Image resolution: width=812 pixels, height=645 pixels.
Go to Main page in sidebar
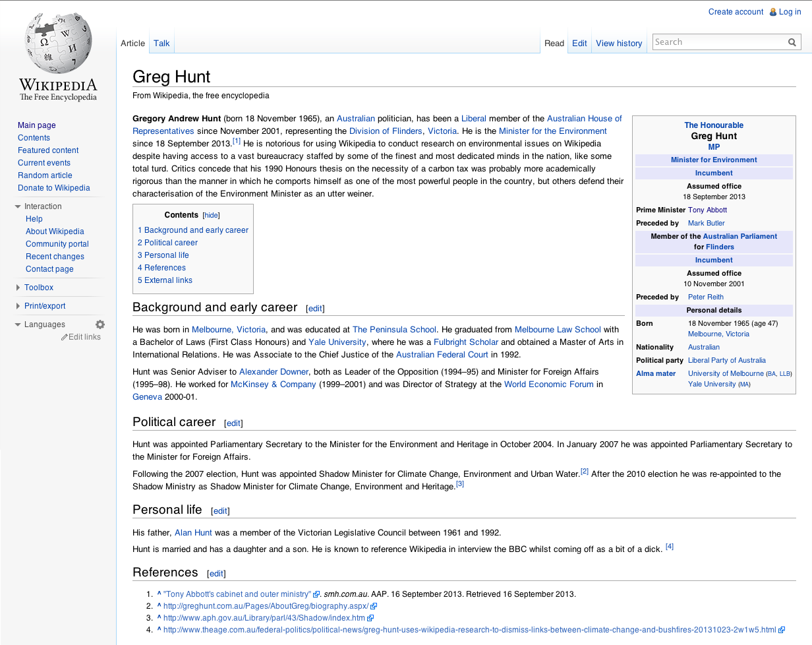(x=37, y=125)
